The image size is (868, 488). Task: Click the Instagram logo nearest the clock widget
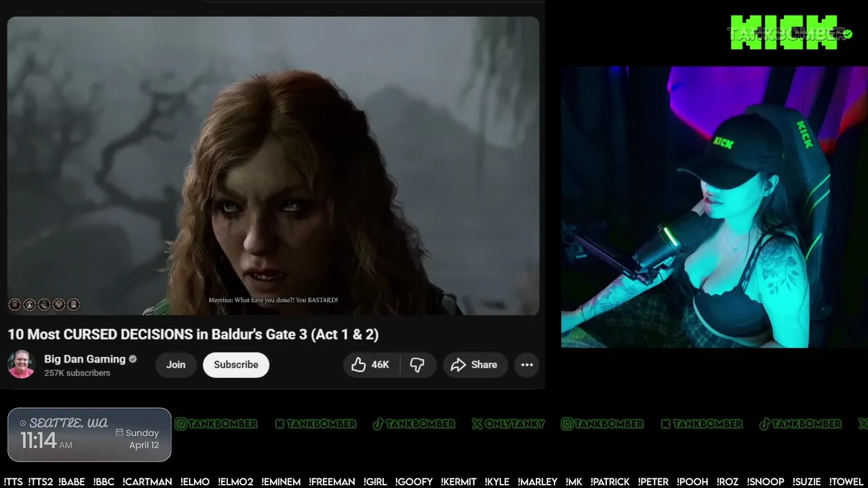point(180,424)
